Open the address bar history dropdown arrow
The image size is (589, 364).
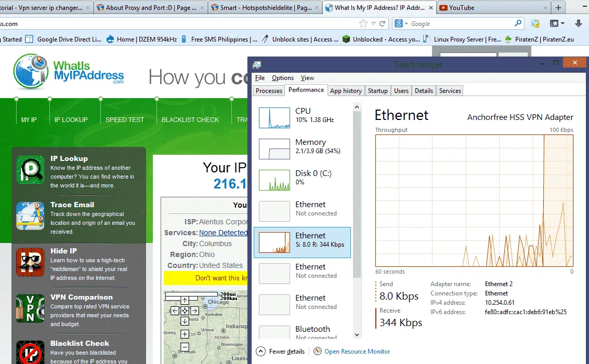(373, 24)
